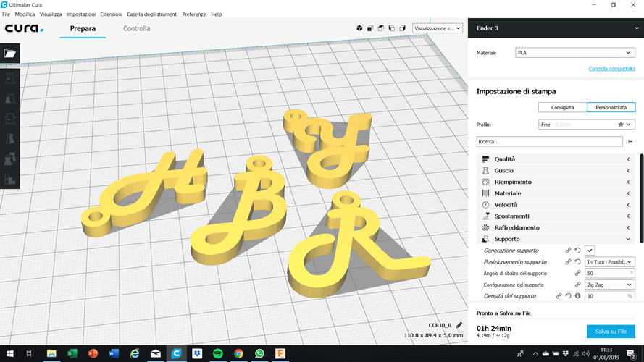Select the Consigliata mode

coord(562,108)
